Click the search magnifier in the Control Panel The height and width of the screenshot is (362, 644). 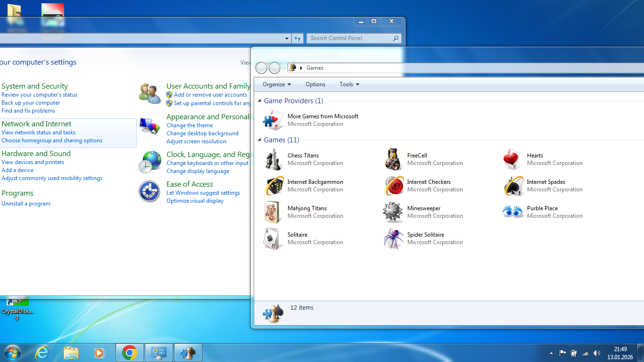click(396, 38)
